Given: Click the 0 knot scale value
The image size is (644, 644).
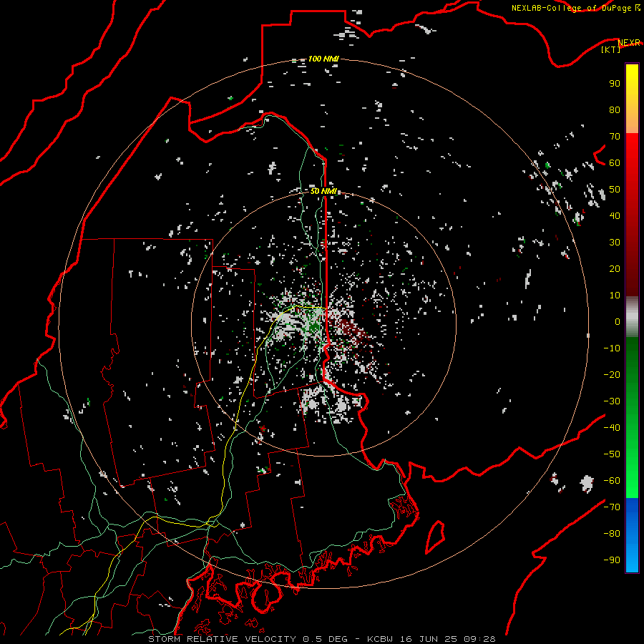Looking at the screenshot, I should (x=618, y=321).
